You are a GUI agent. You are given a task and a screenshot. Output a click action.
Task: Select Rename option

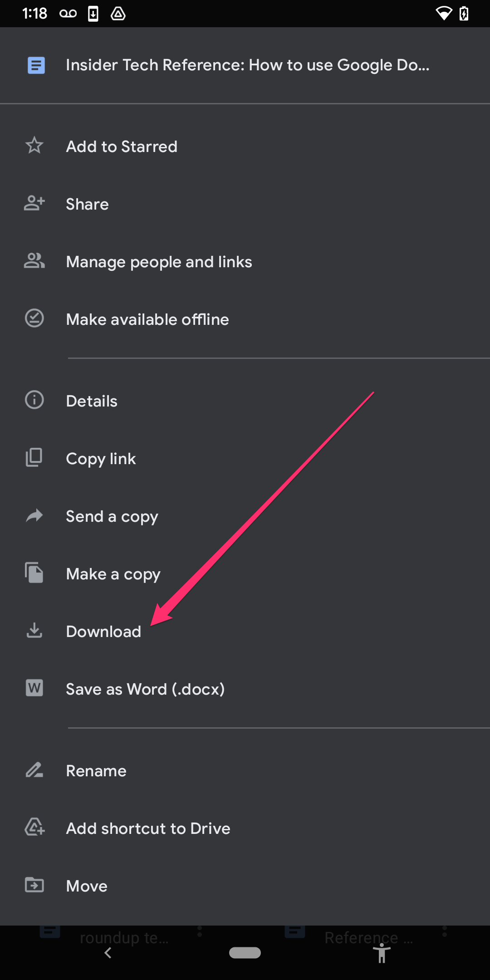[x=245, y=770]
